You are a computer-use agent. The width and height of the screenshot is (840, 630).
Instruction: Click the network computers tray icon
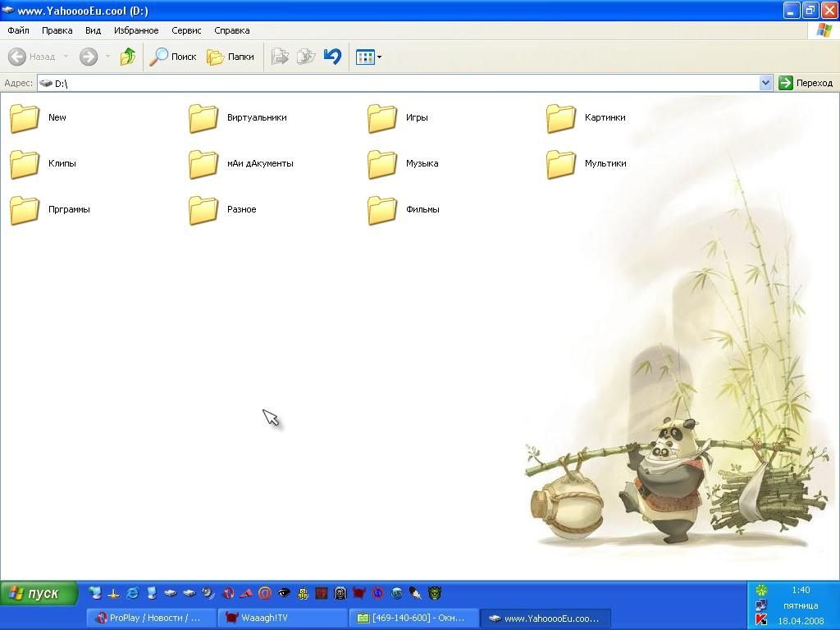760,605
